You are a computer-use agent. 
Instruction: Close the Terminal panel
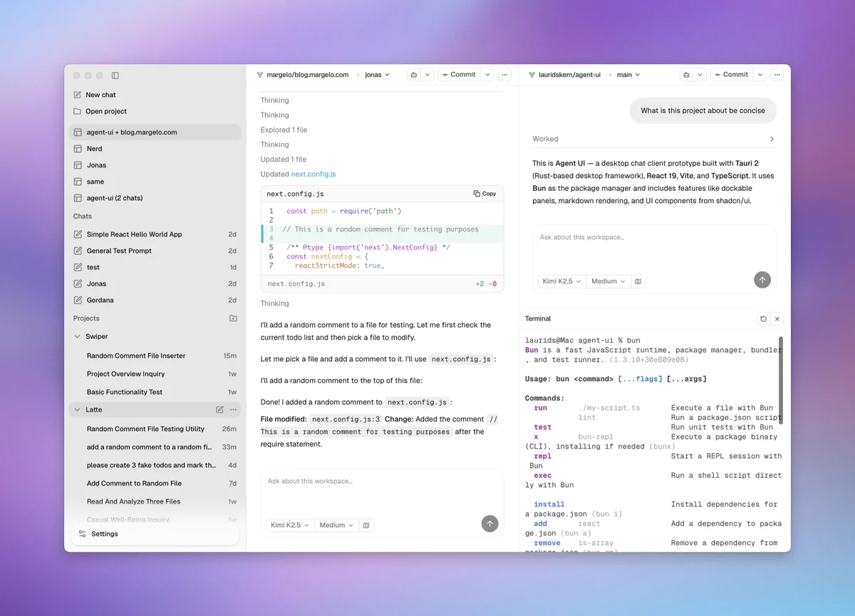[777, 319]
